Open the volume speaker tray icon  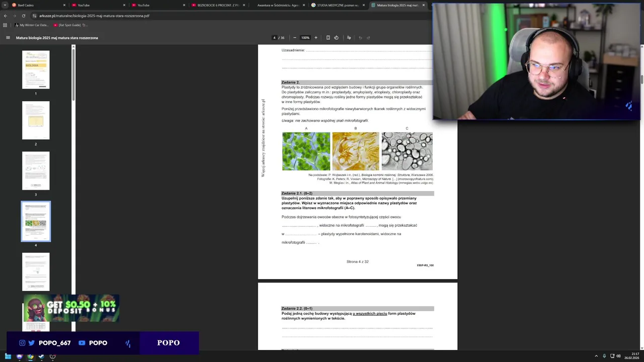(x=618, y=356)
